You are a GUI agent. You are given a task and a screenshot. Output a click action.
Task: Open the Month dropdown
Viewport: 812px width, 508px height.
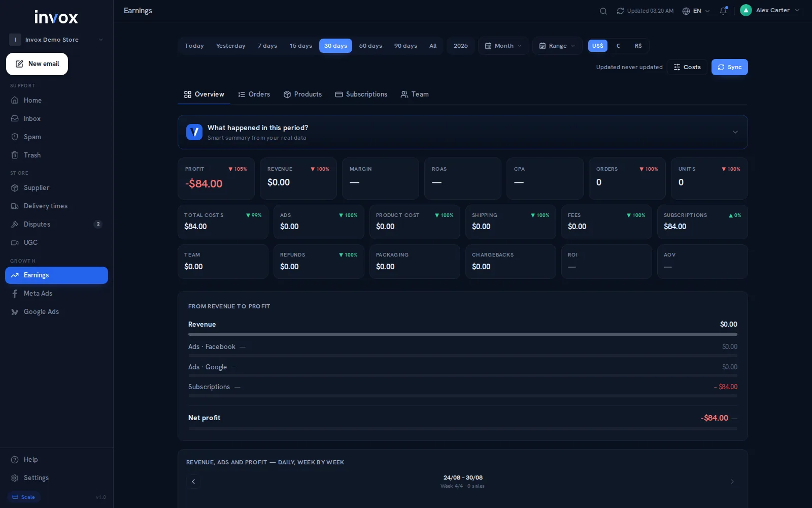click(503, 46)
